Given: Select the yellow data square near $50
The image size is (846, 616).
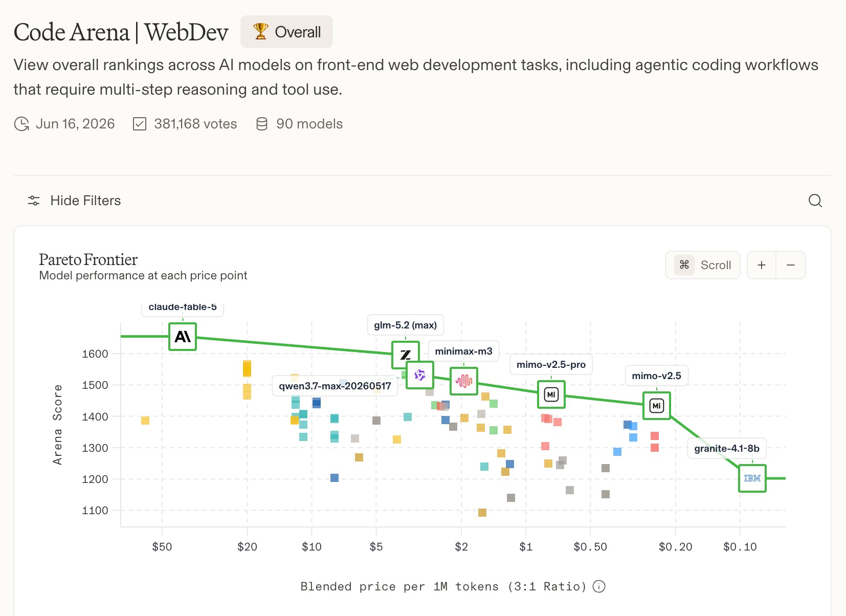Looking at the screenshot, I should pos(145,421).
